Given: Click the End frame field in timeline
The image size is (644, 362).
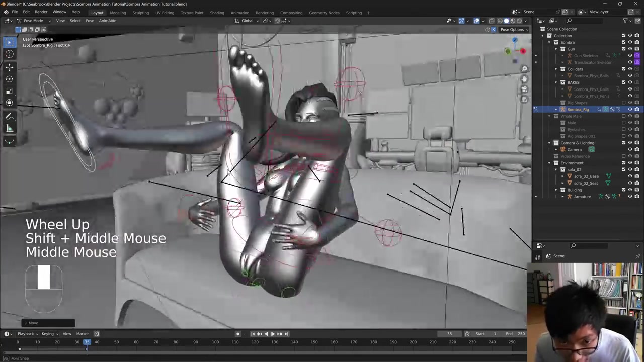Looking at the screenshot, I should [x=517, y=334].
